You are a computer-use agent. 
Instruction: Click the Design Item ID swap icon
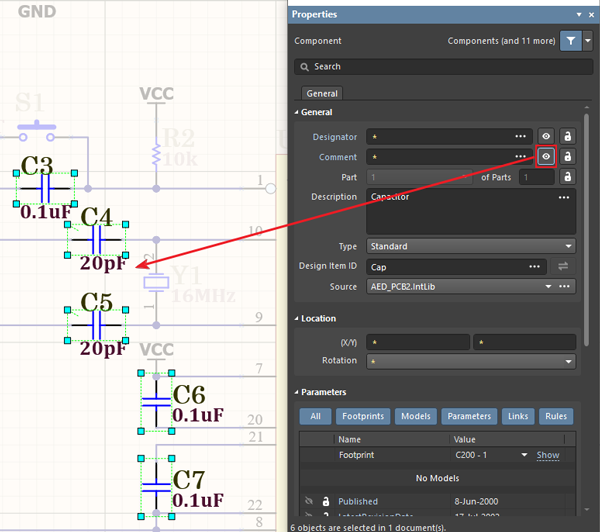coord(563,266)
